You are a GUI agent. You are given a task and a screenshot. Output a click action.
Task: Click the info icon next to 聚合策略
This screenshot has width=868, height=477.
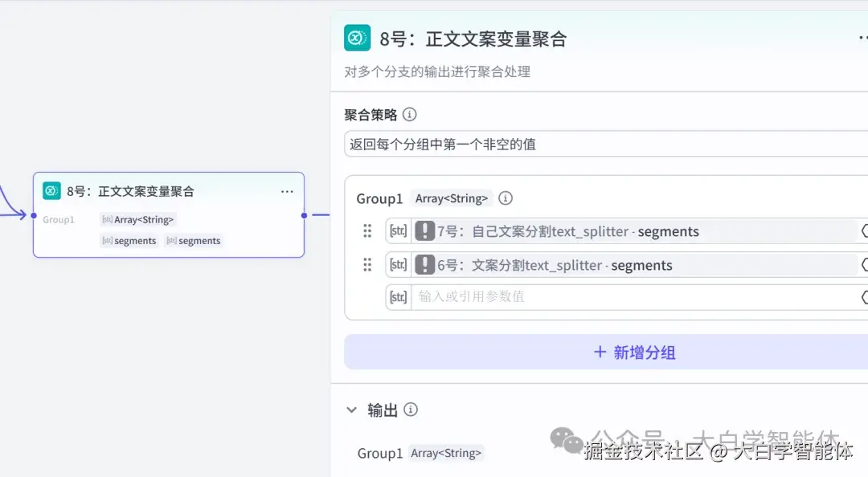tap(410, 114)
